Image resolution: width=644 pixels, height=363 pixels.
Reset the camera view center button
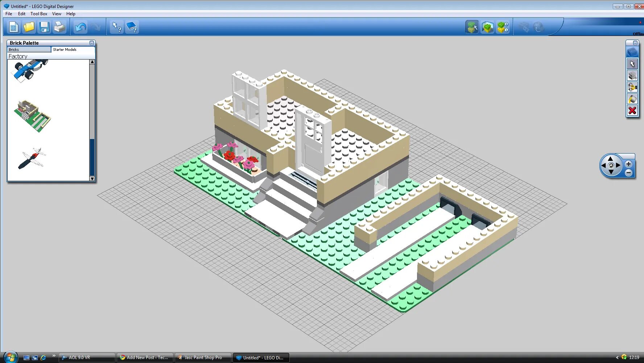click(x=611, y=166)
